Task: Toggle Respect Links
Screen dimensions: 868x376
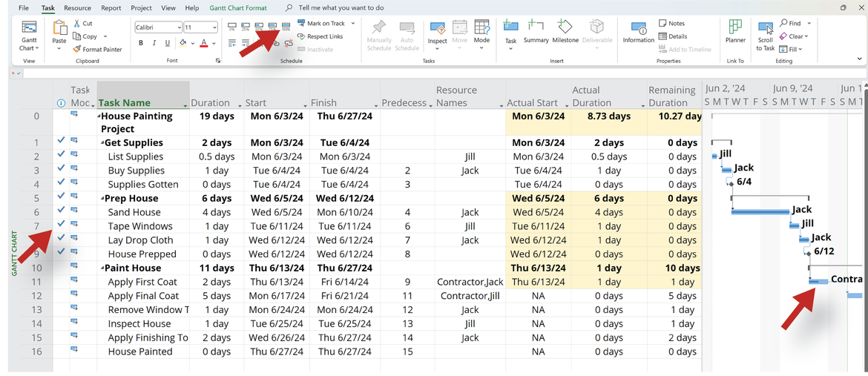Action: 320,36
